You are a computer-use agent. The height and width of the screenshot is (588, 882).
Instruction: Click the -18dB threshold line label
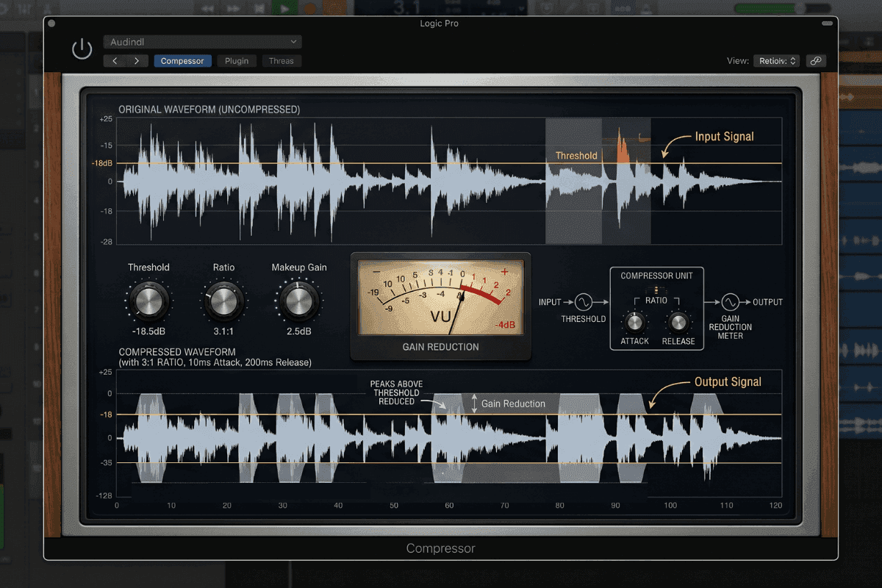102,163
